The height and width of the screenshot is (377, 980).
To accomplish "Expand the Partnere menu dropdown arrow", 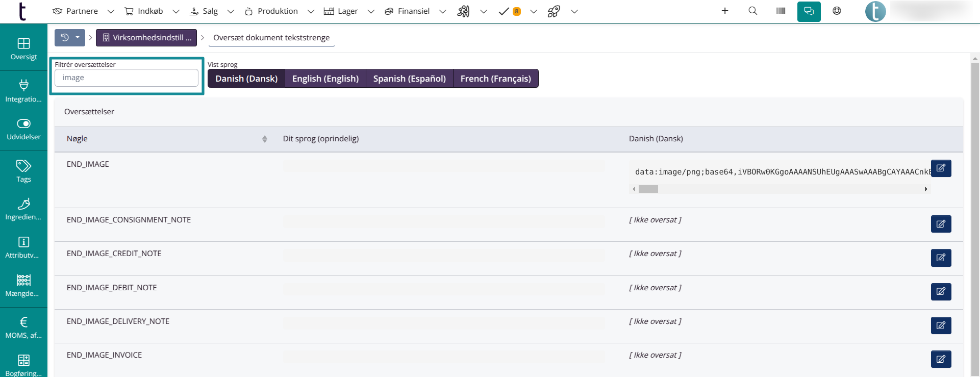I will pos(111,11).
